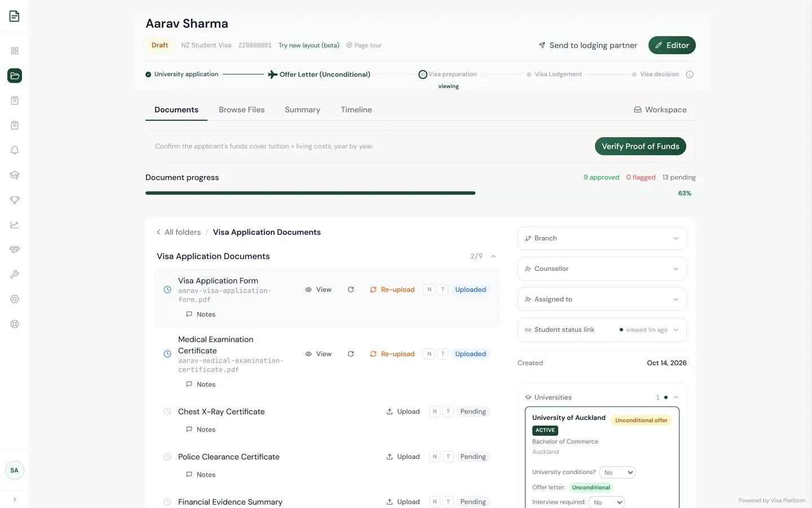
Task: Expand the left sidebar with bottom chevron
Action: (x=15, y=500)
